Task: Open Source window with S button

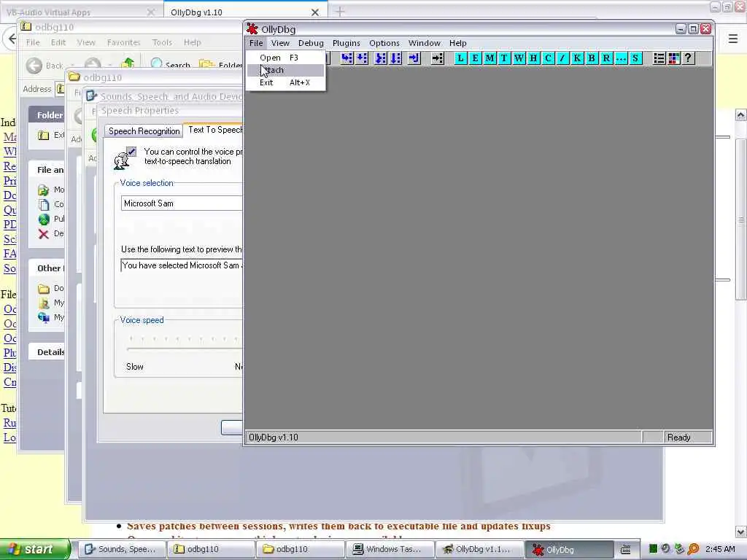Action: 635,58
